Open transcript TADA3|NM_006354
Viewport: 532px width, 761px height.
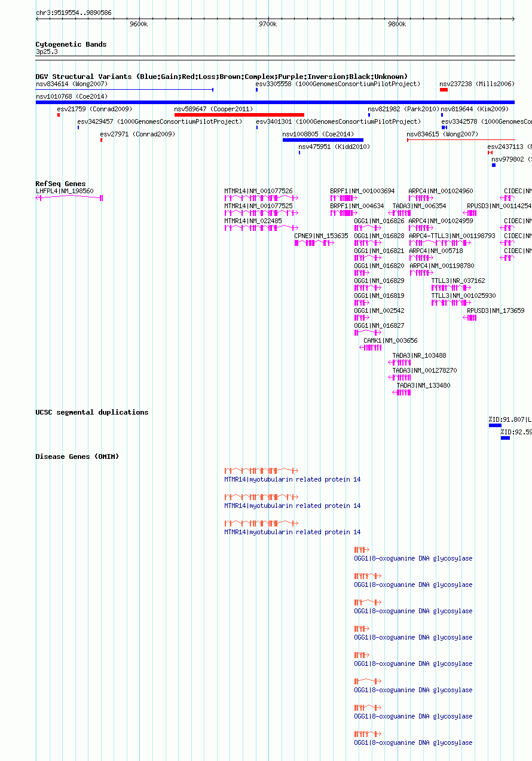(419, 206)
